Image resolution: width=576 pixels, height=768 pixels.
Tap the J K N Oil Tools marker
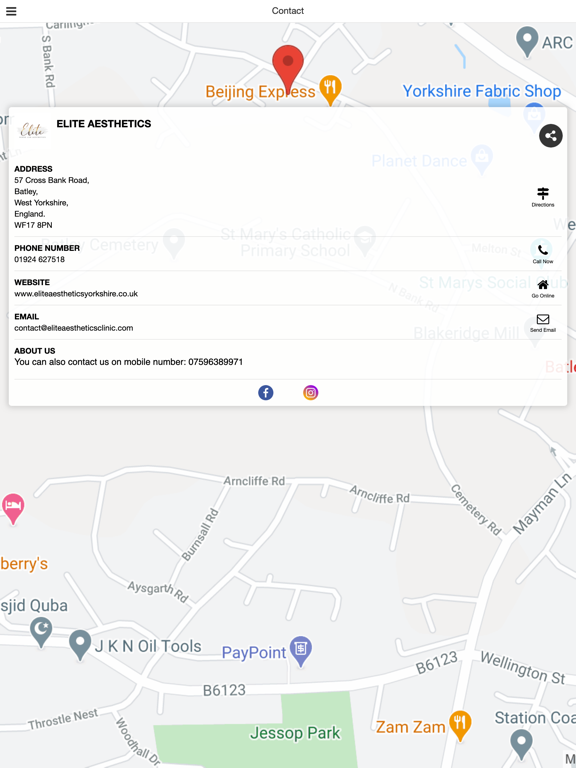(80, 645)
